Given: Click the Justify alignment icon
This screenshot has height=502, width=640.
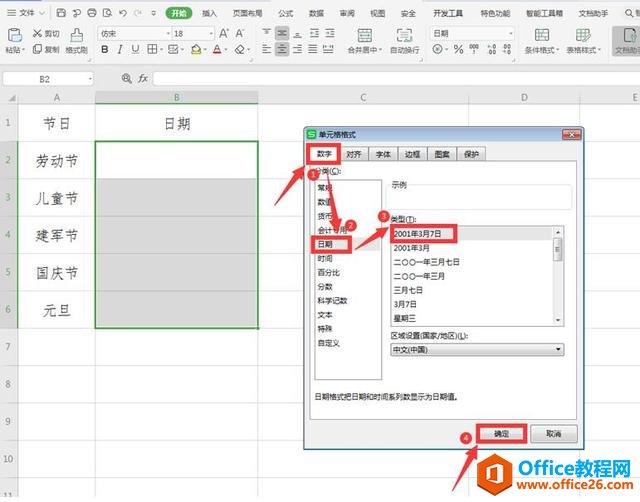Looking at the screenshot, I should (313, 49).
